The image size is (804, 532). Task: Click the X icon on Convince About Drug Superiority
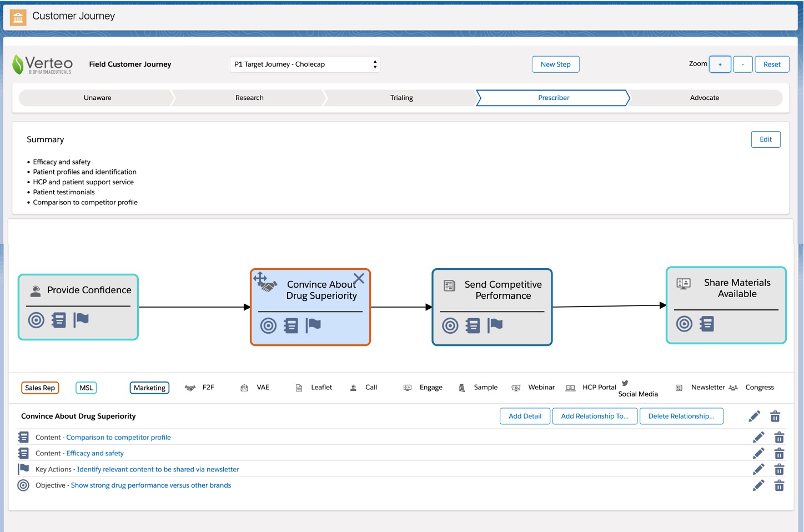pos(359,278)
